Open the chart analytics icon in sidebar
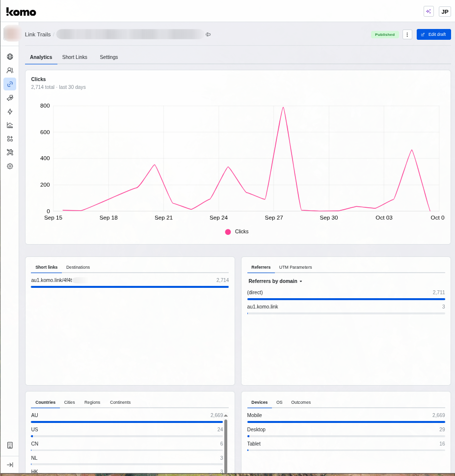 click(x=10, y=125)
